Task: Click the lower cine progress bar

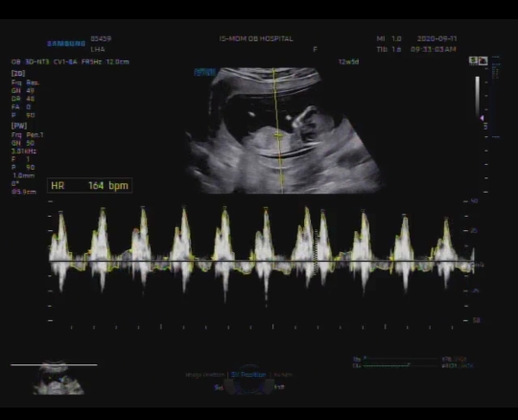Action: pyautogui.click(x=400, y=365)
